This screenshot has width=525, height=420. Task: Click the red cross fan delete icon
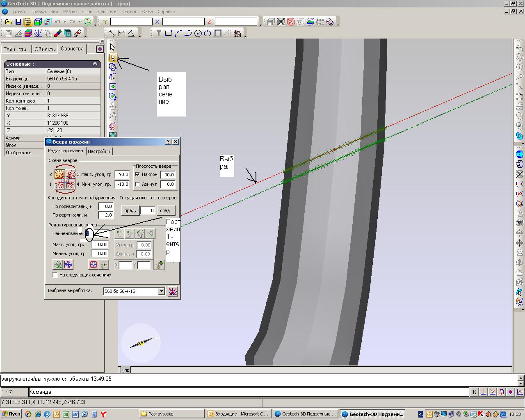pos(94,265)
